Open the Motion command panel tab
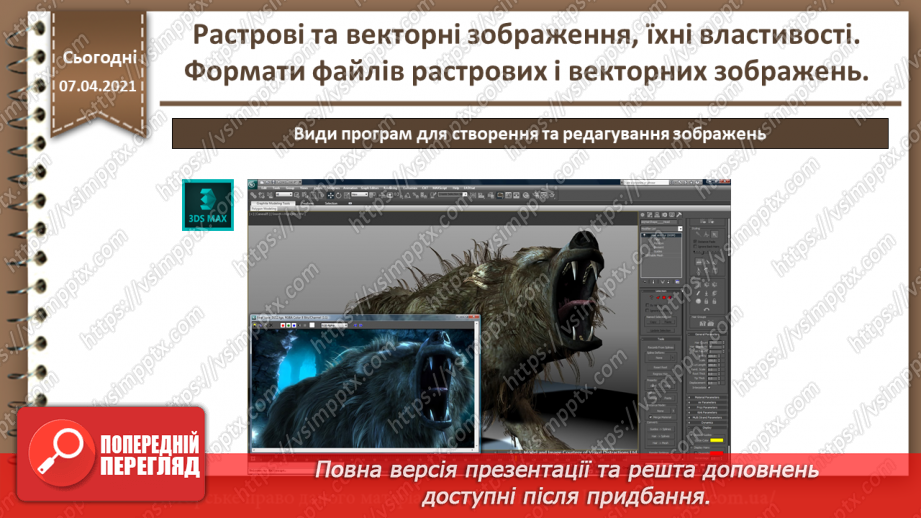The height and width of the screenshot is (518, 921). [x=664, y=214]
